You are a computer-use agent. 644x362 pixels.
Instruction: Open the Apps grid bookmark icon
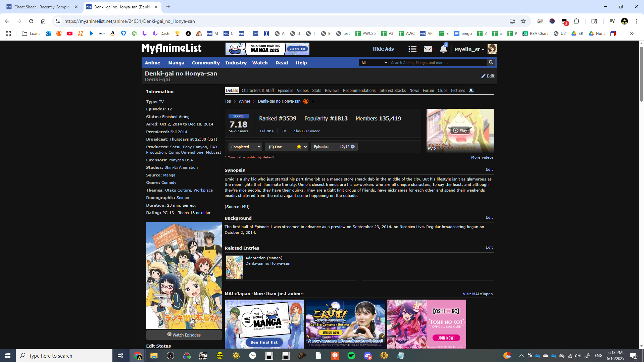click(8, 34)
